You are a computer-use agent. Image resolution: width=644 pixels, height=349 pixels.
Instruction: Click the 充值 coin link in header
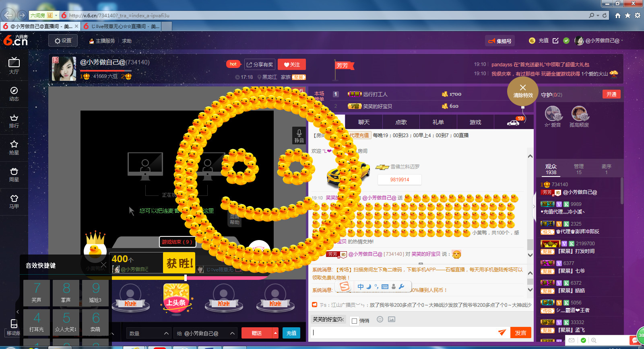point(539,41)
